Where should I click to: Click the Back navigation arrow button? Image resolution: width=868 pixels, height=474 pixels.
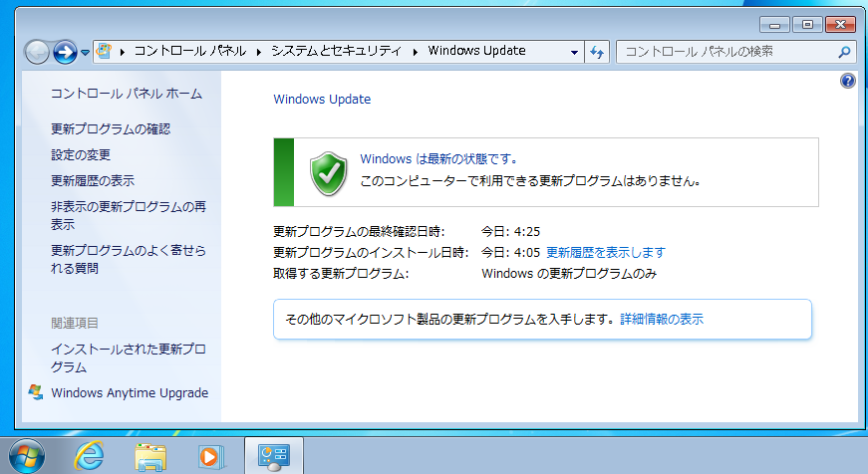coord(37,53)
